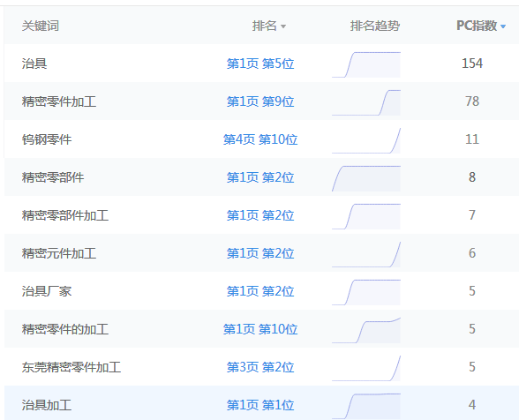Select keyword 钨钢零件
Viewport: 519px width, 420px height.
47,139
